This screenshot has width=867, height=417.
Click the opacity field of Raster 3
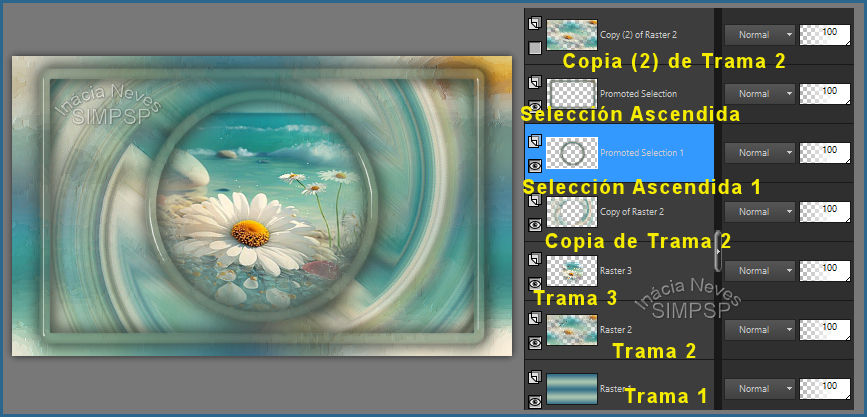coord(825,271)
